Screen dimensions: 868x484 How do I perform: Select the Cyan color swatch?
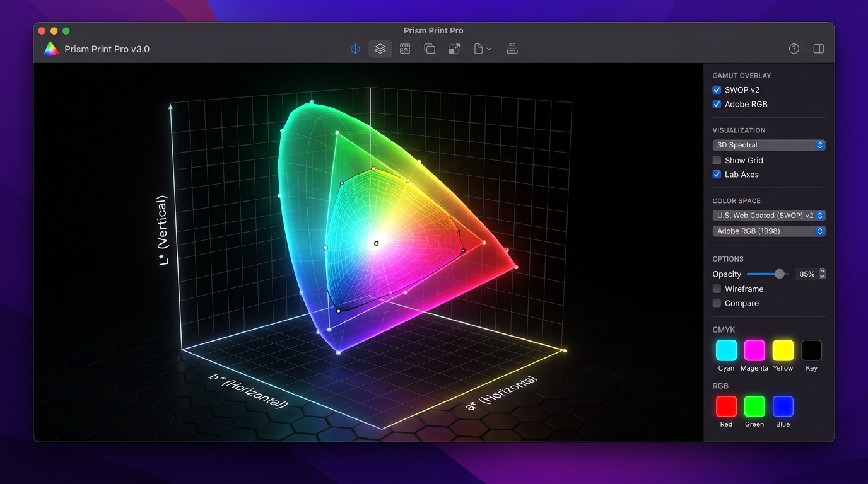[726, 350]
